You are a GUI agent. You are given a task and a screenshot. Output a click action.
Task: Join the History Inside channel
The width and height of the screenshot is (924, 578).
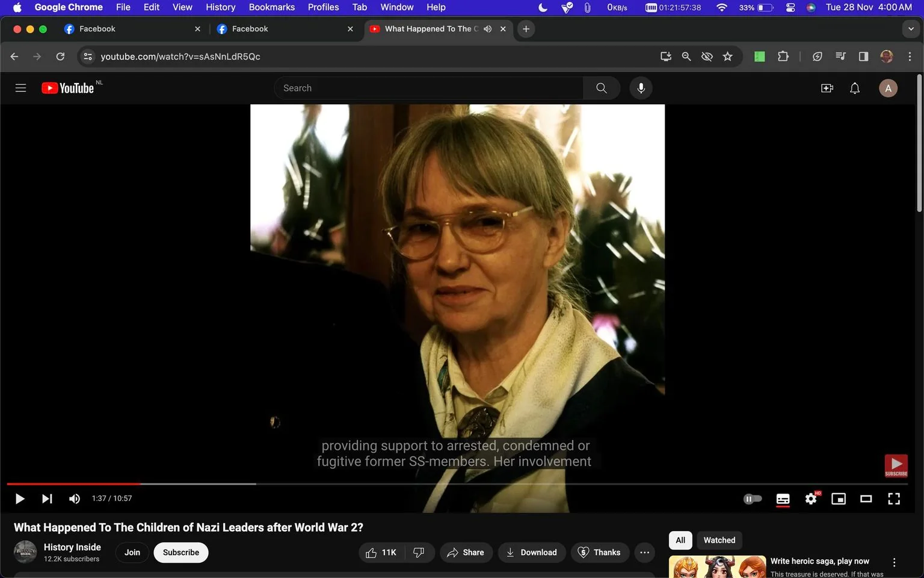click(x=132, y=552)
